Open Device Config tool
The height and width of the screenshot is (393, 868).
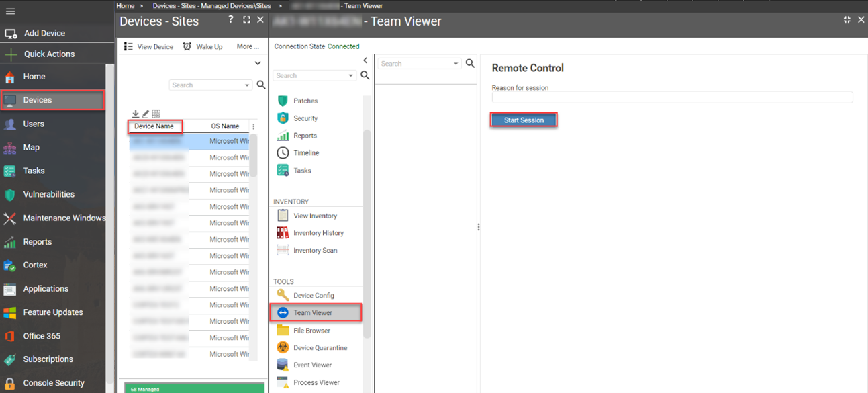[x=314, y=296]
